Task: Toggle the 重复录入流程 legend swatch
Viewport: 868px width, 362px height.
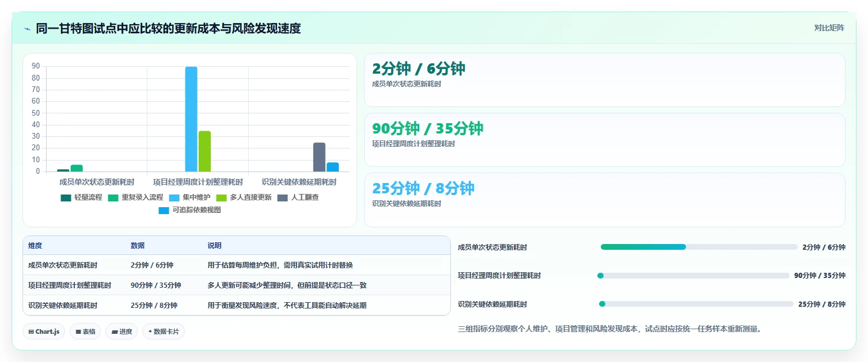Action: (x=113, y=197)
